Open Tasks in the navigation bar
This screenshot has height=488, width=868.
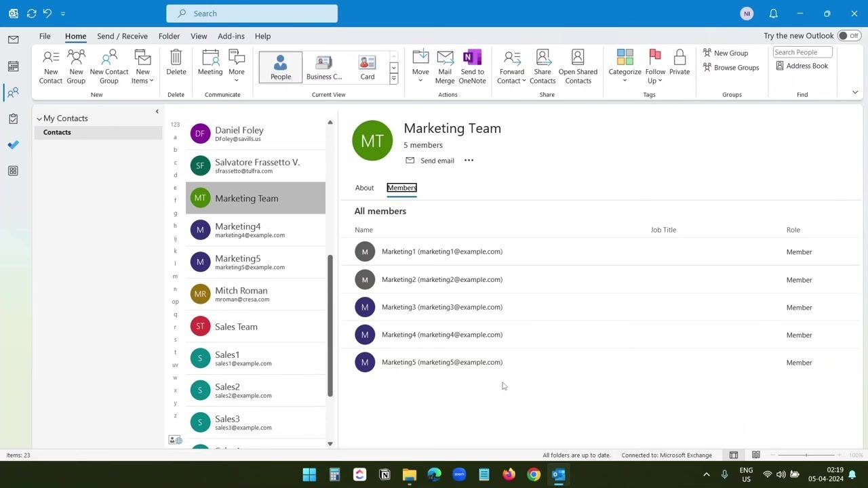click(13, 119)
